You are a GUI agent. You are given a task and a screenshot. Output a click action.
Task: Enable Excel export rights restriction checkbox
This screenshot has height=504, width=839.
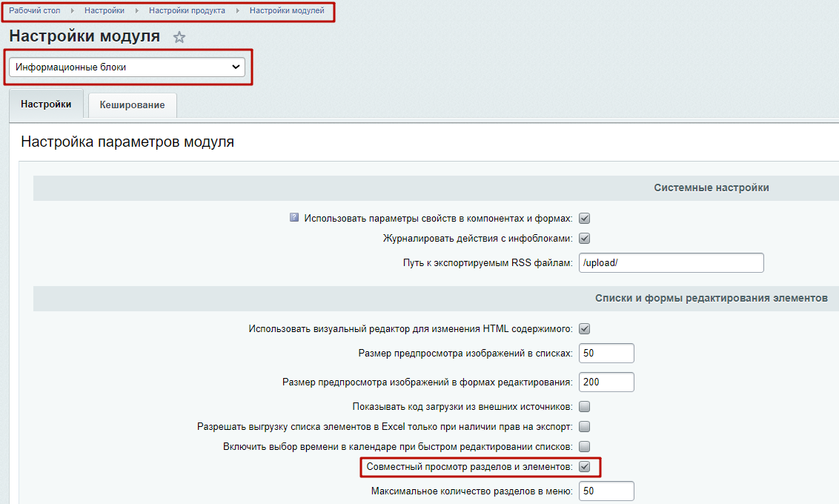pyautogui.click(x=584, y=427)
